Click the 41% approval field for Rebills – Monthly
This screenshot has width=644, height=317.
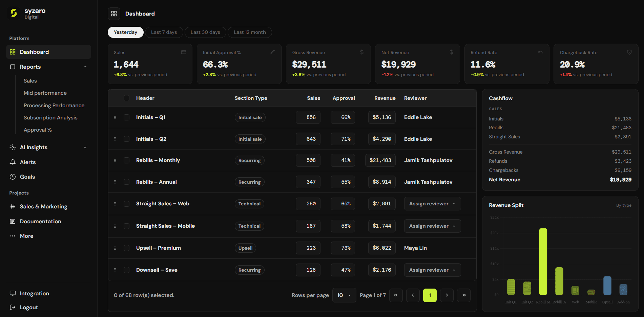point(343,160)
